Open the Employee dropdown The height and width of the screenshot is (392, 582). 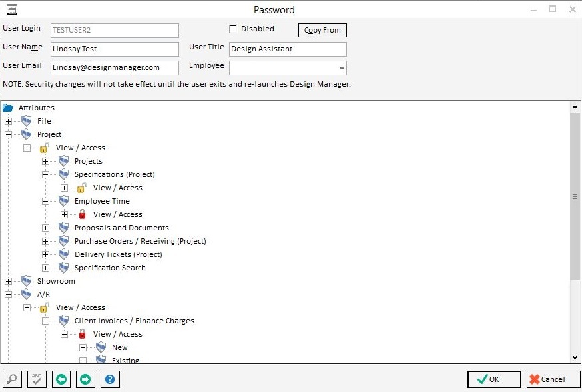tap(342, 67)
